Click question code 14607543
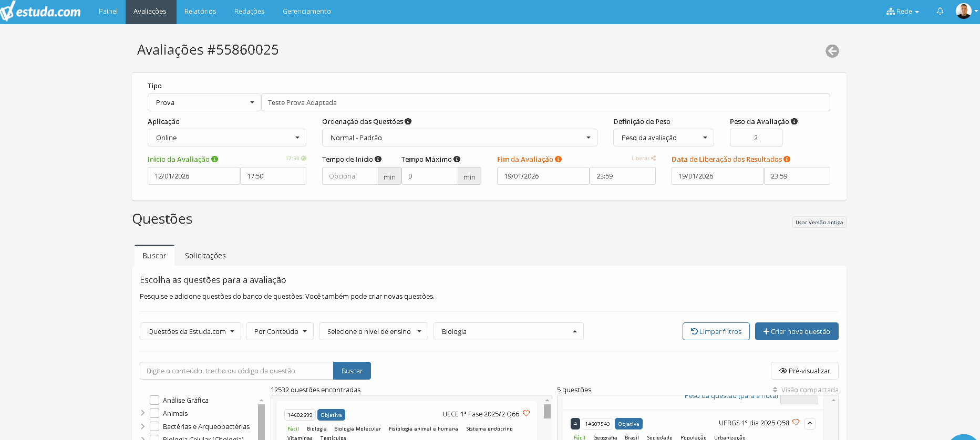The image size is (980, 440). click(x=597, y=424)
